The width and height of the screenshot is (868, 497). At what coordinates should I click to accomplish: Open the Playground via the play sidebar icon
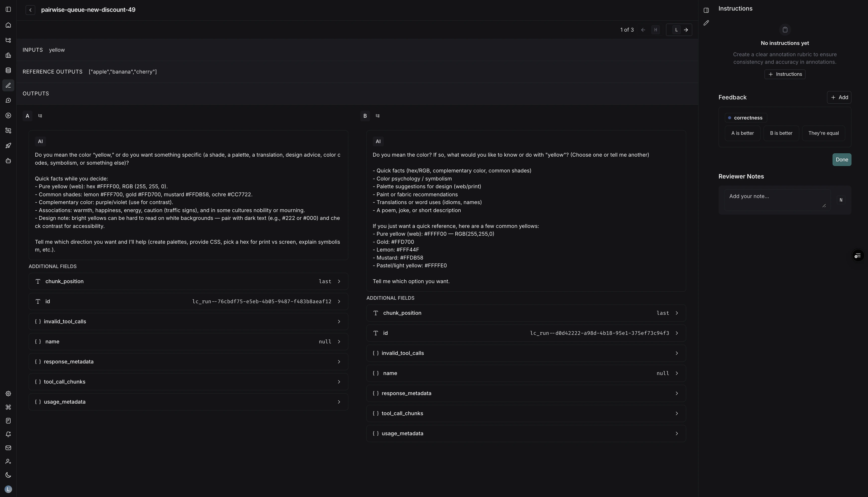point(8,115)
